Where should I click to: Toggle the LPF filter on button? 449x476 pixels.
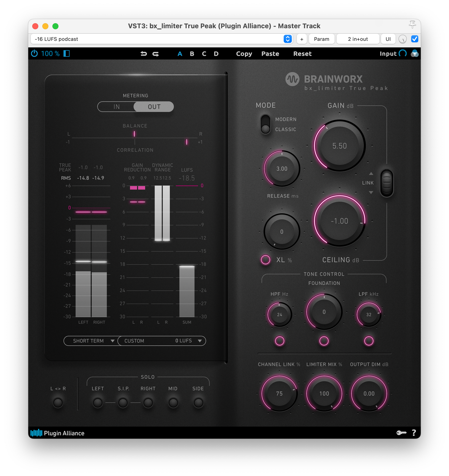(369, 341)
